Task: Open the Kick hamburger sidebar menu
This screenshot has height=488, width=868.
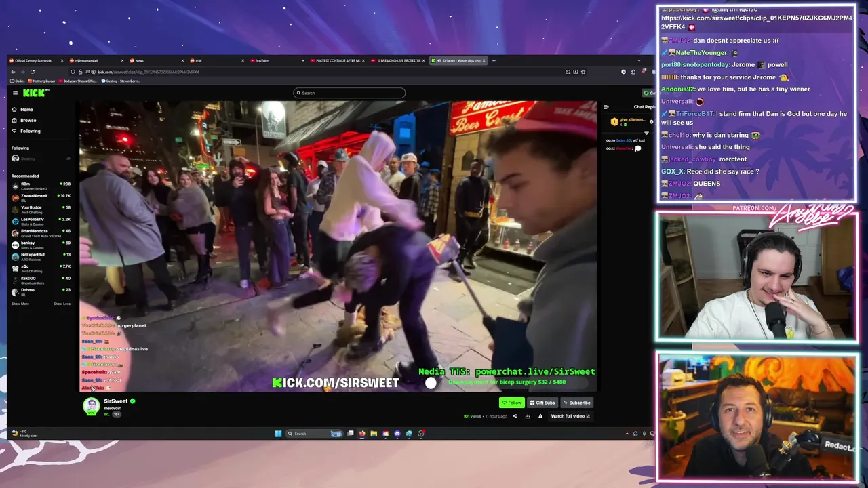Action: (15, 93)
